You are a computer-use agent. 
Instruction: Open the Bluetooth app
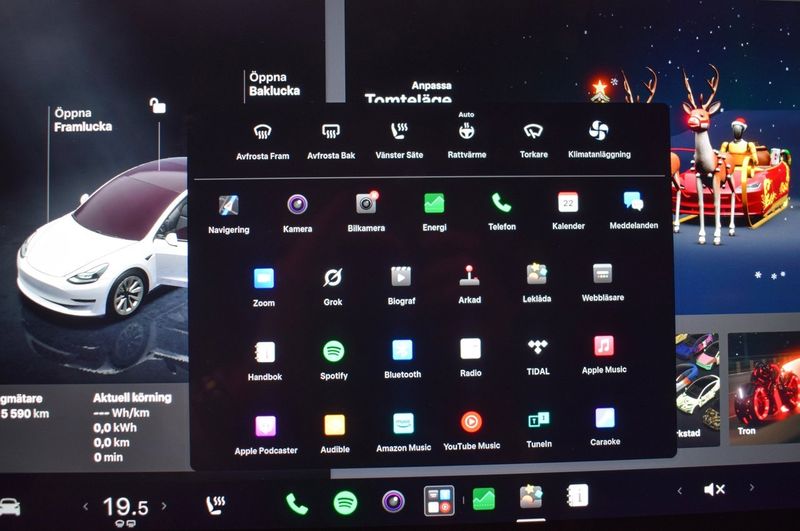403,359
